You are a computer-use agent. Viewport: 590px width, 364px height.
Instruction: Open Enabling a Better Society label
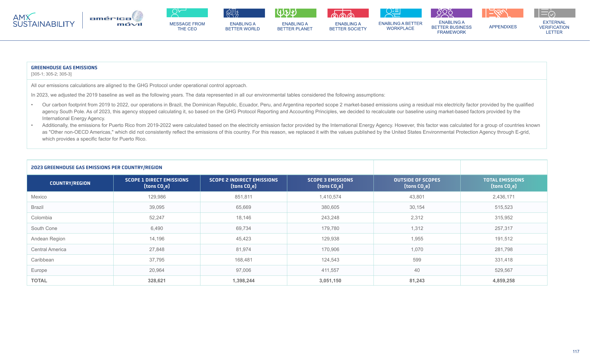pos(348,26)
